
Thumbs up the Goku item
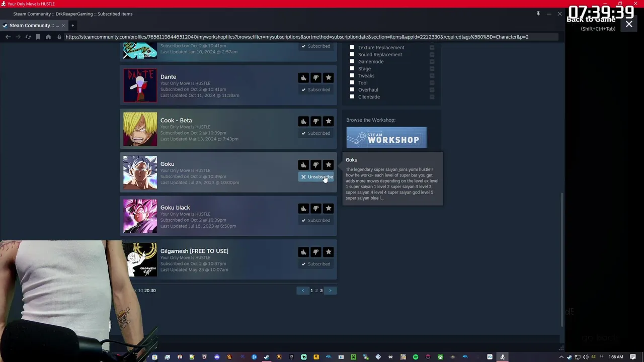click(x=303, y=165)
